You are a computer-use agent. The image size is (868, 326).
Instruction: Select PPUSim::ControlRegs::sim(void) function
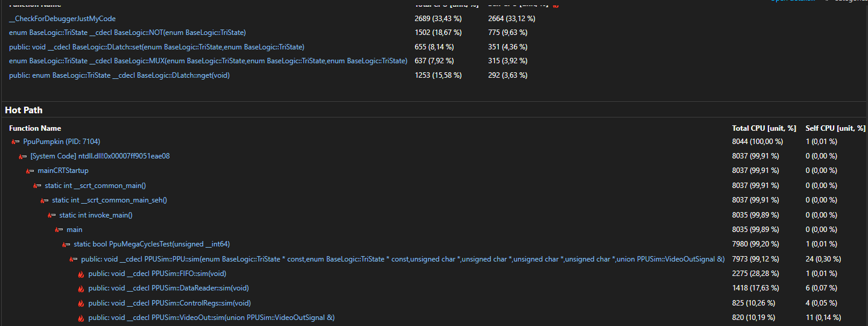(169, 303)
